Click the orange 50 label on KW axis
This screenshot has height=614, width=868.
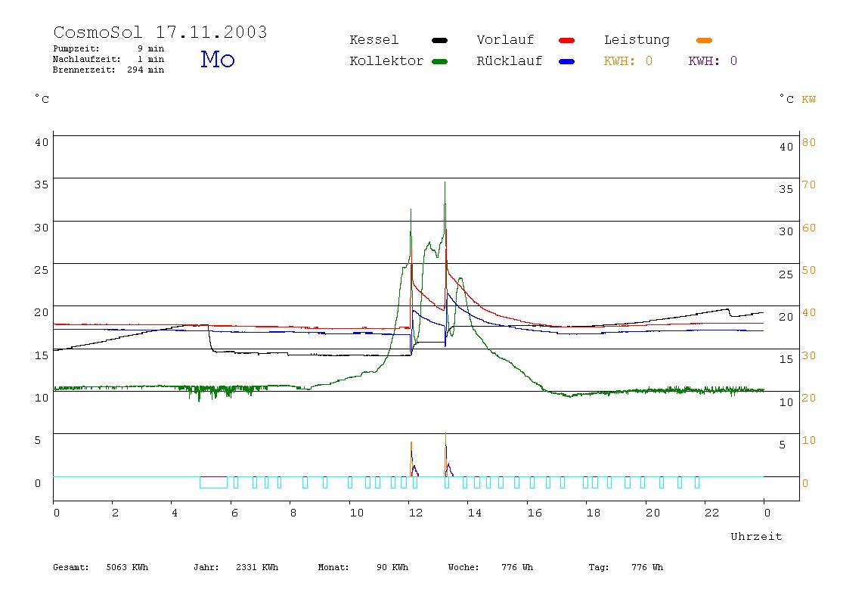(x=809, y=270)
